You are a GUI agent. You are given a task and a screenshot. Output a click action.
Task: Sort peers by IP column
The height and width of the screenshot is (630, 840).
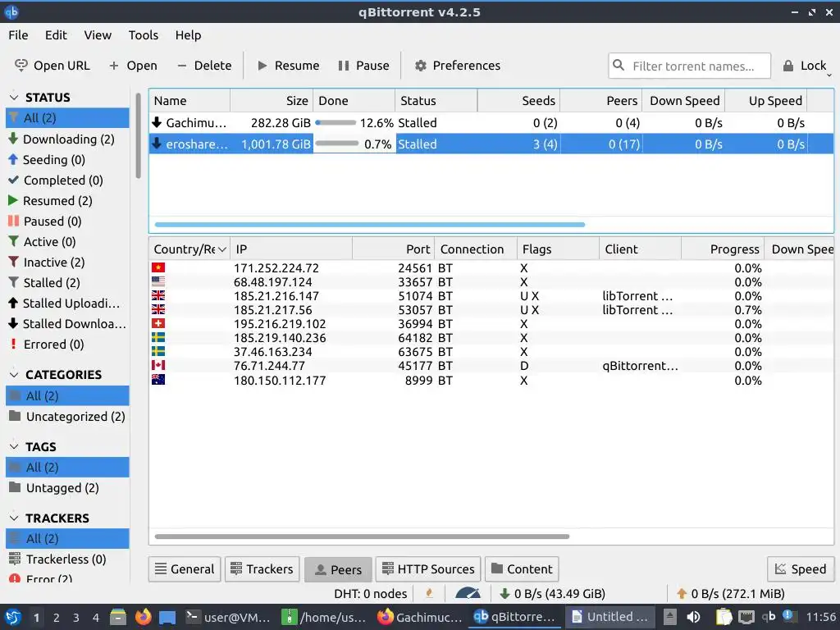coord(291,249)
